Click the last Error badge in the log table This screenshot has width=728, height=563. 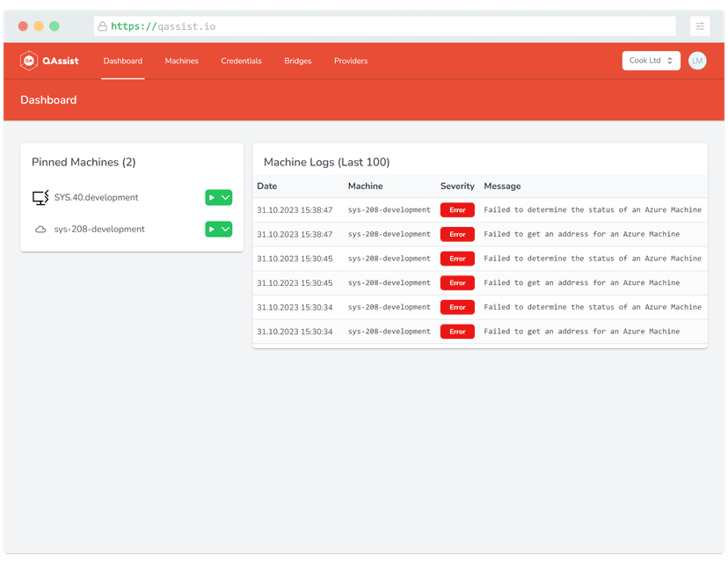coord(457,332)
